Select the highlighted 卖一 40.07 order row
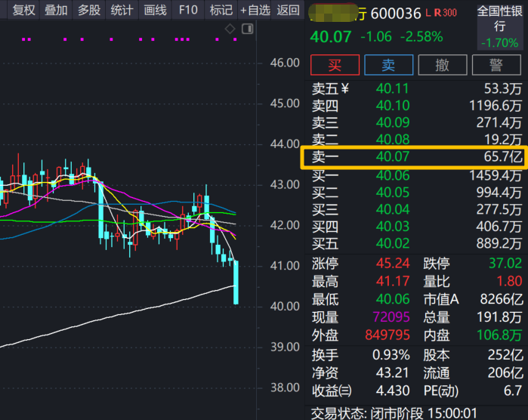528x420 pixels. [x=414, y=157]
